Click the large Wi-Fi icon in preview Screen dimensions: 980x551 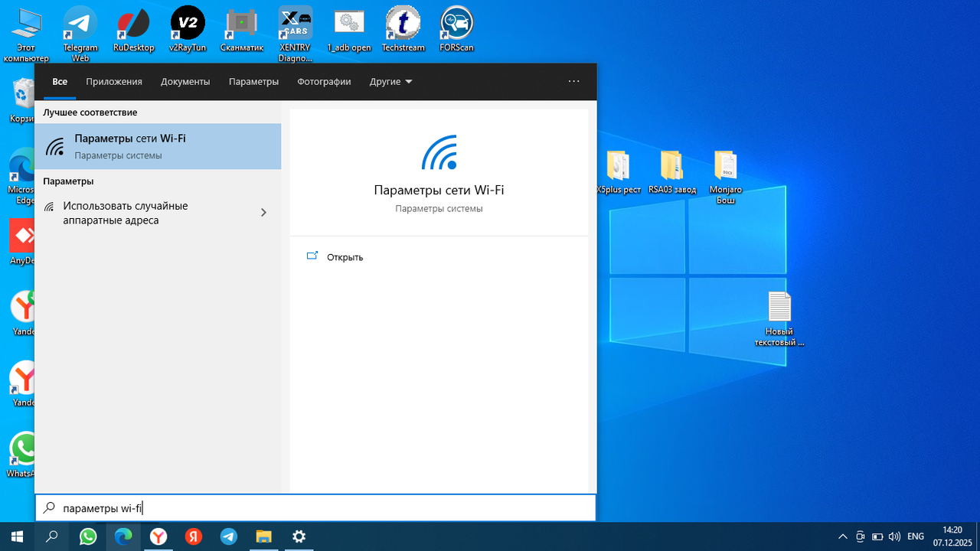[x=439, y=152]
